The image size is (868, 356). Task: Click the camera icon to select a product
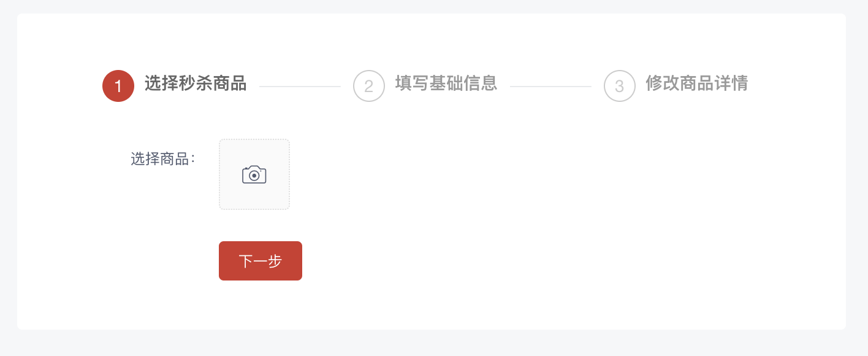(254, 175)
